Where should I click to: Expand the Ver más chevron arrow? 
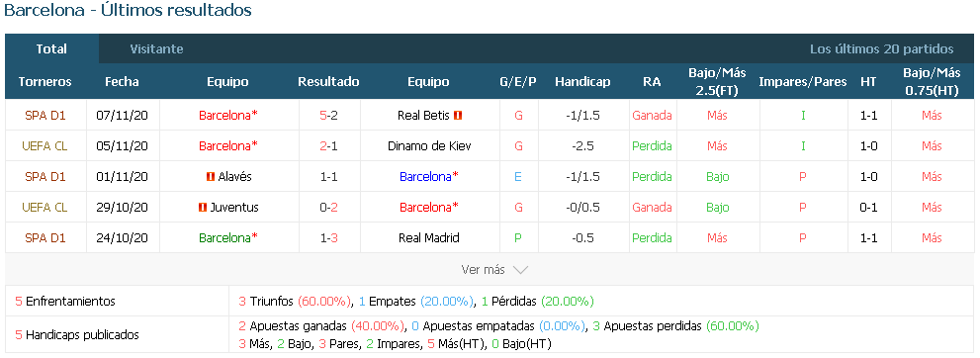click(520, 270)
